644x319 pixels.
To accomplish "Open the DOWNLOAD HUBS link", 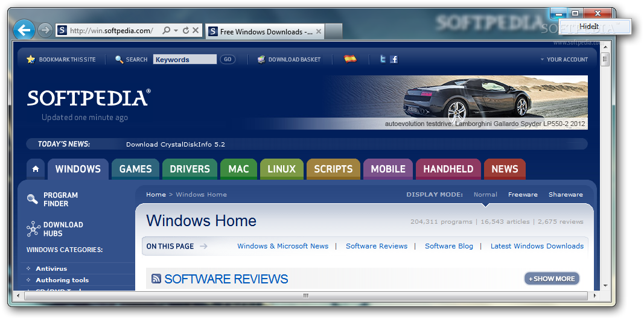I will [63, 229].
